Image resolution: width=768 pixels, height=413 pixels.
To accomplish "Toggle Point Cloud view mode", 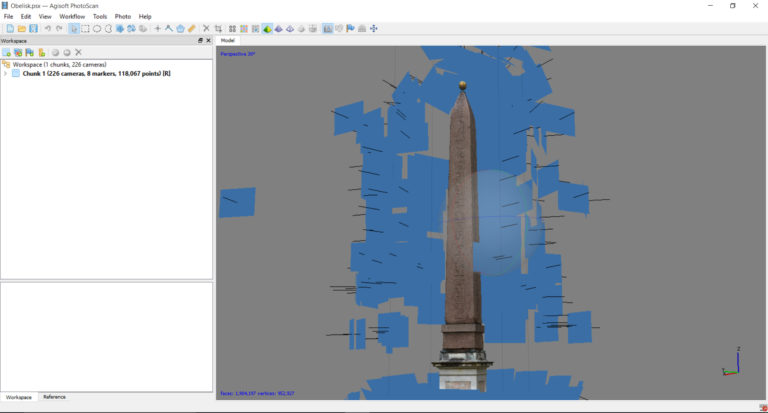I will coord(232,28).
